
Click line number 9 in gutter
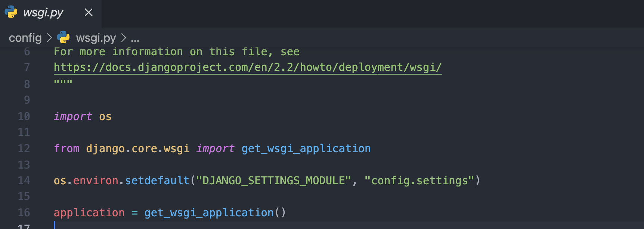(x=27, y=100)
